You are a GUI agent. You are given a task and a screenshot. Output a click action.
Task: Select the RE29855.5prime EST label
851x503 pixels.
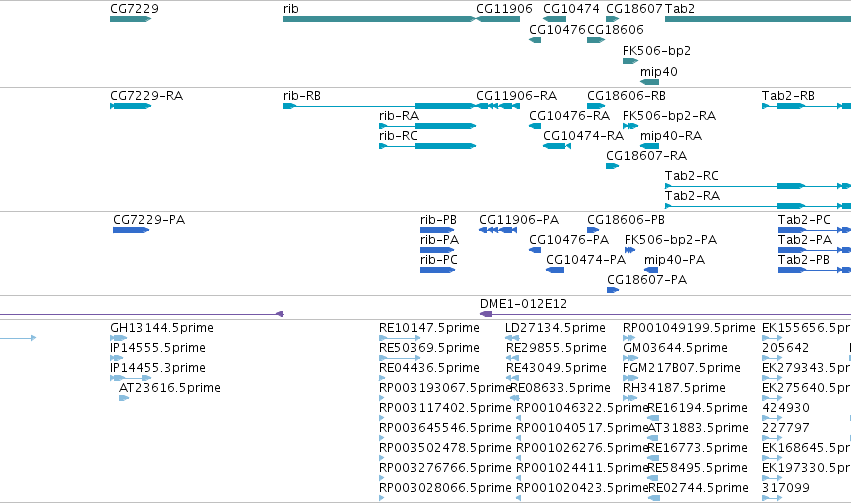pyautogui.click(x=556, y=348)
